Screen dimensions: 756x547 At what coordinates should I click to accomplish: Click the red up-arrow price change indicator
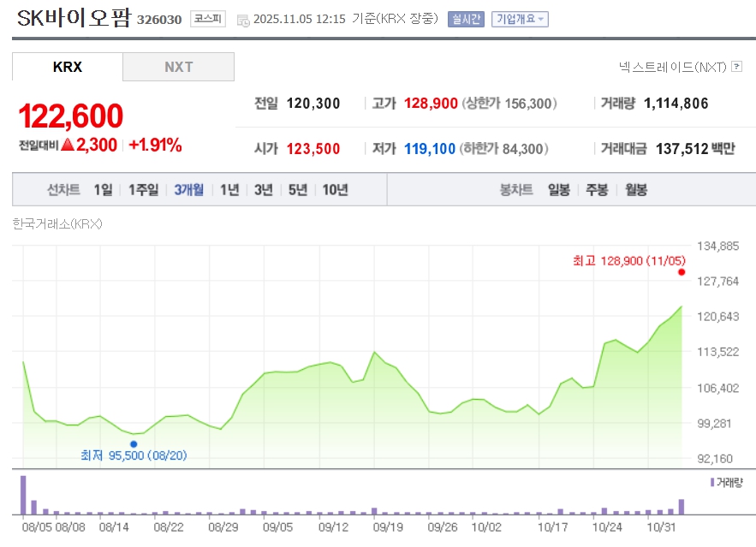(68, 145)
